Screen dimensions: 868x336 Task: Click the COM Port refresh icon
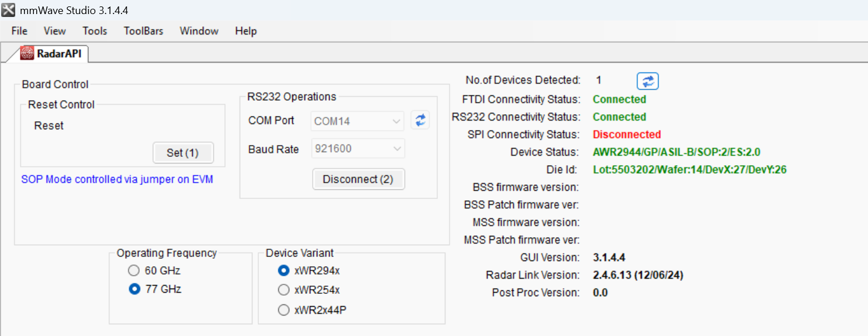click(420, 121)
